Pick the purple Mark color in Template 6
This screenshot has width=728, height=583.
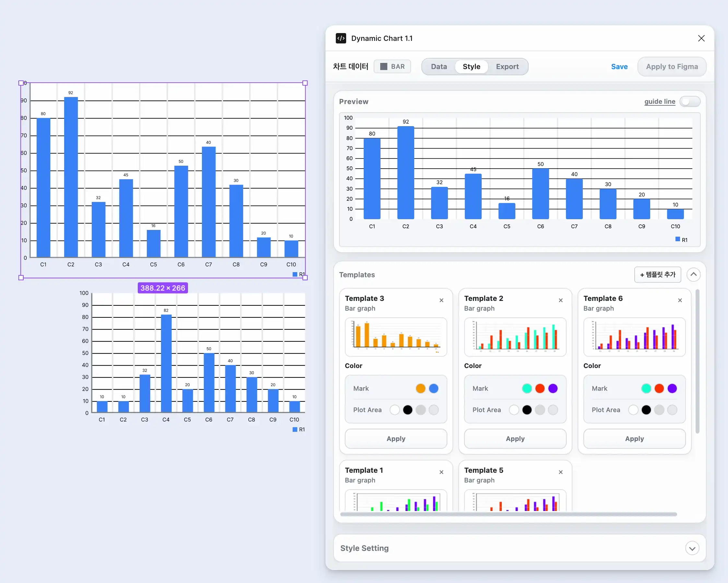pos(672,388)
